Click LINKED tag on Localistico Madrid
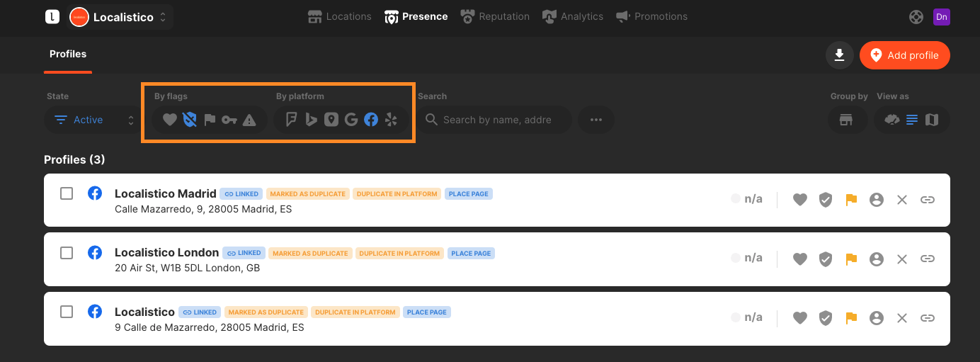This screenshot has width=980, height=362. pyautogui.click(x=241, y=194)
